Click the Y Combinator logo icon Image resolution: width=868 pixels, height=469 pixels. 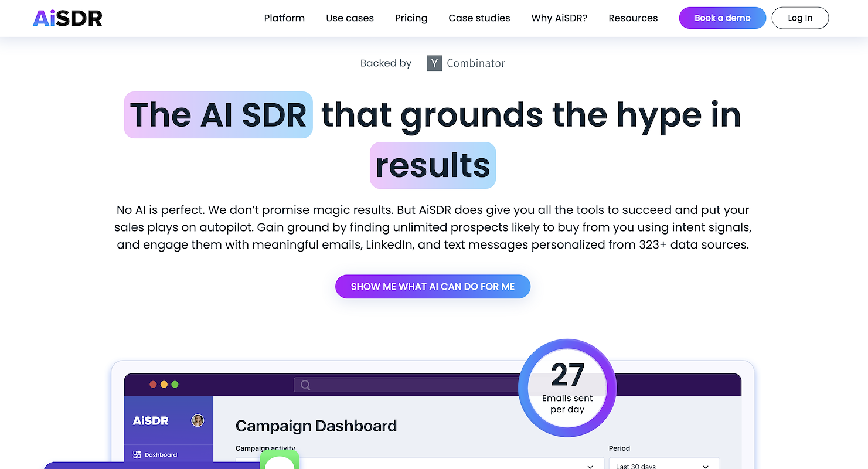point(434,63)
